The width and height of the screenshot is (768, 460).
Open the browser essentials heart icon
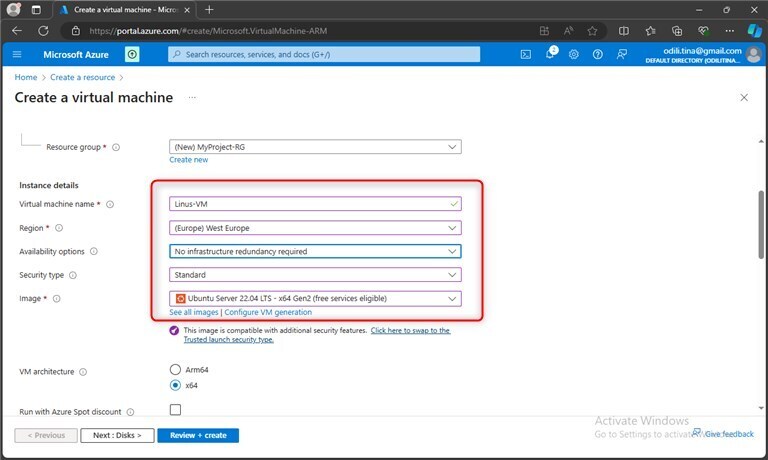[x=703, y=31]
